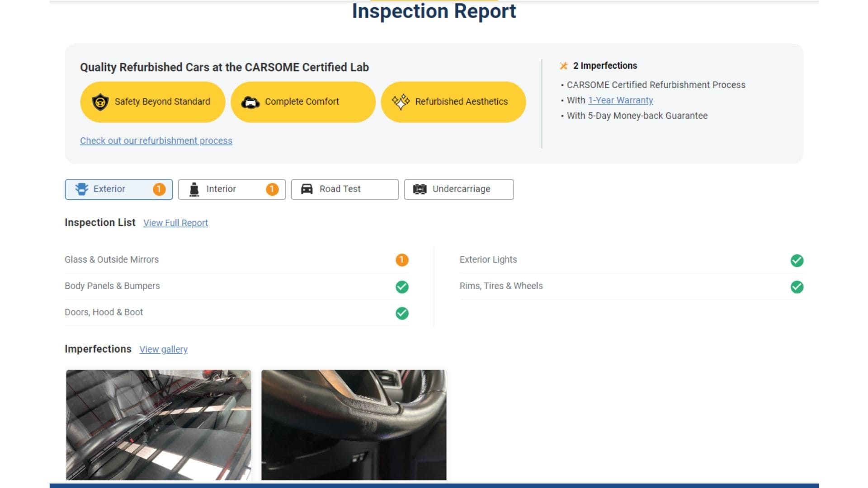Click the Exterior tab car icon
868x488 pixels.
82,189
